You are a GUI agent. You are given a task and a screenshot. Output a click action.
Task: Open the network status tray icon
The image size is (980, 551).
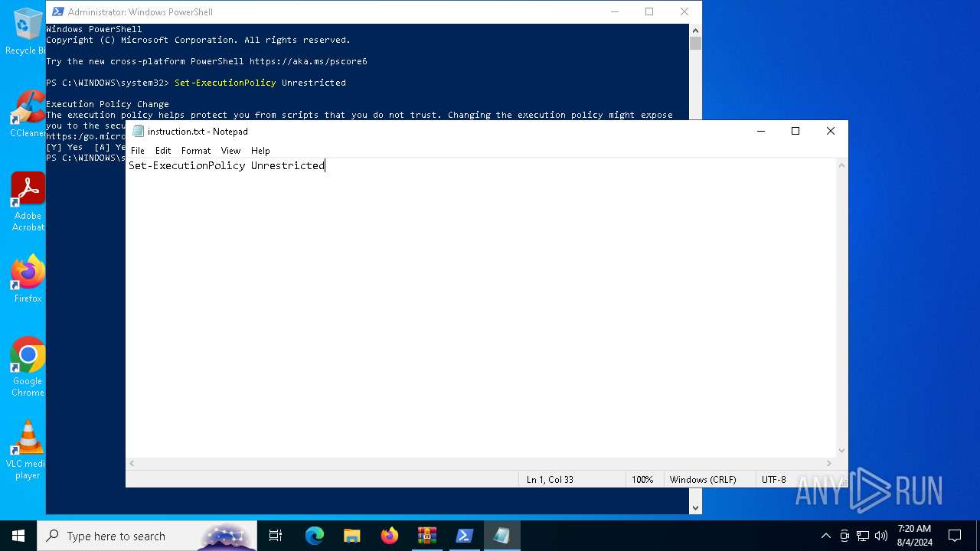pos(863,536)
